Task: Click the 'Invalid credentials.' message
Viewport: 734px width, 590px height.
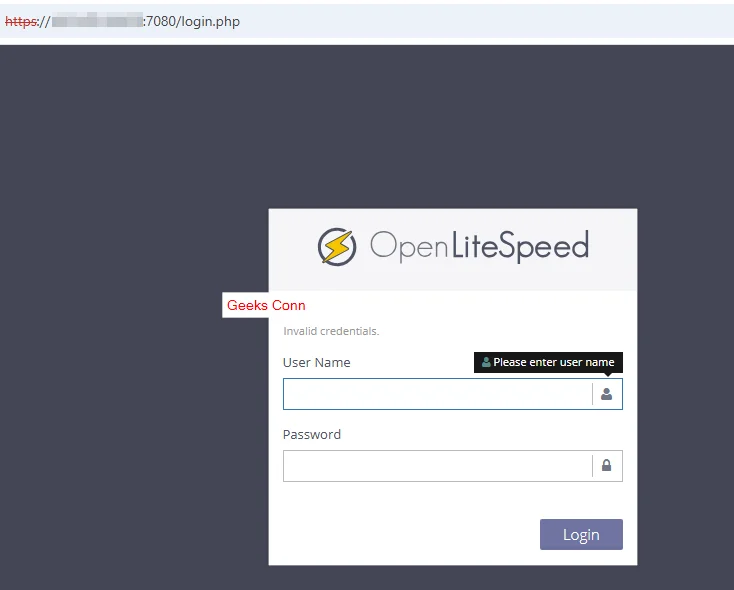Action: pos(331,331)
